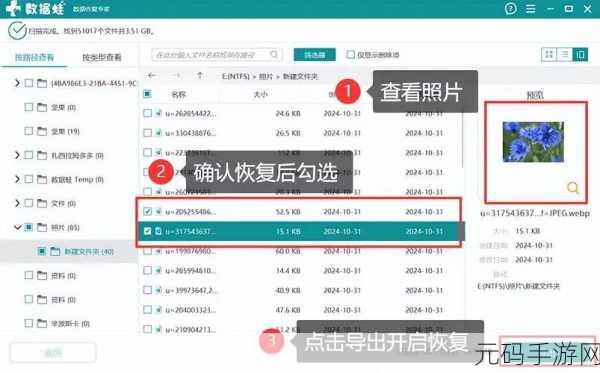The height and width of the screenshot is (373, 600).
Task: Click file icon of u=39973647
Action: 158,290
